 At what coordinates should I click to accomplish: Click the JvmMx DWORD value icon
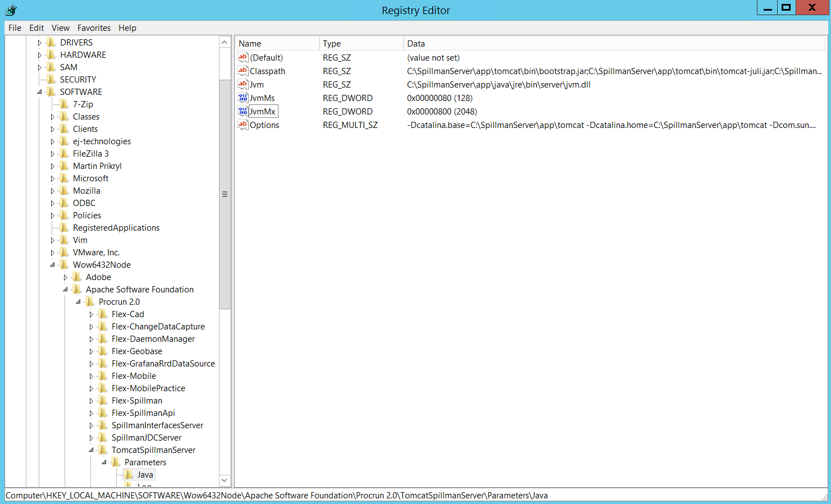click(243, 111)
